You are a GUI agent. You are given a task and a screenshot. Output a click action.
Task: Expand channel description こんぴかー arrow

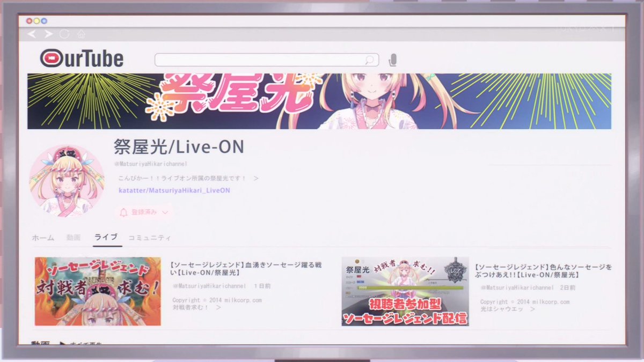pos(256,178)
